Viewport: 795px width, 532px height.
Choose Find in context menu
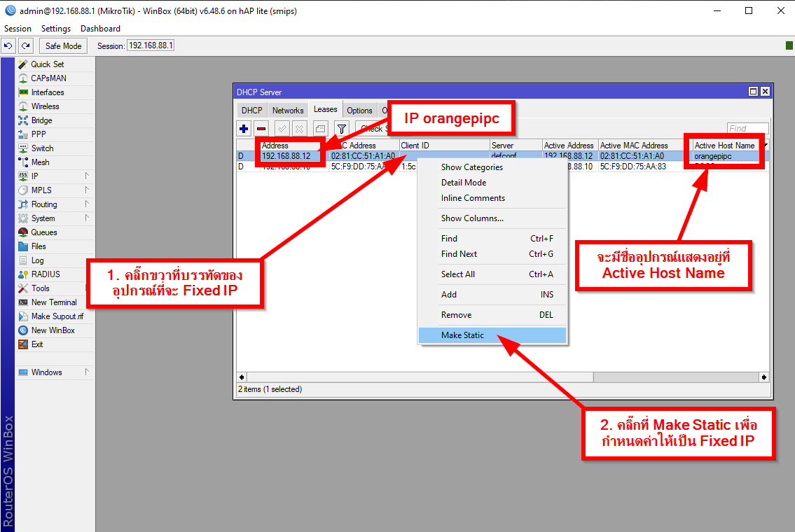[492, 239]
